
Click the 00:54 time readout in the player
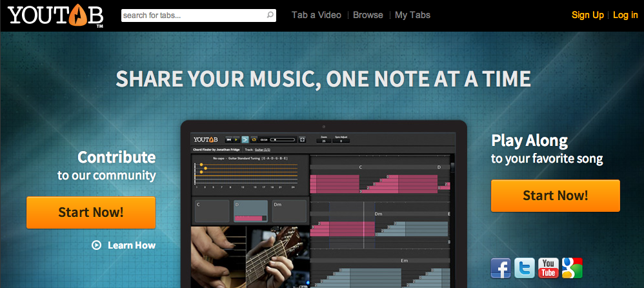pyautogui.click(x=264, y=139)
